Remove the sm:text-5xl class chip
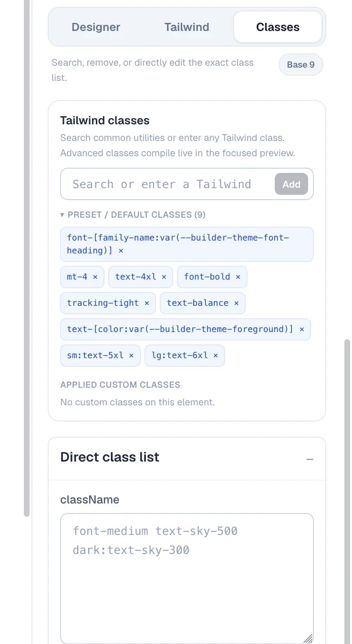Screen dimensions: 352x644 click(131, 355)
